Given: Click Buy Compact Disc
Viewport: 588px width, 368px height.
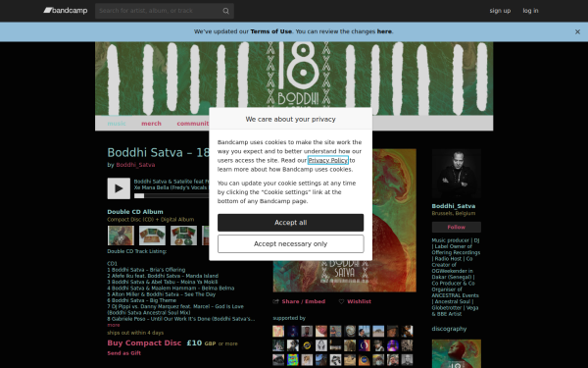Looking at the screenshot, I should point(144,342).
